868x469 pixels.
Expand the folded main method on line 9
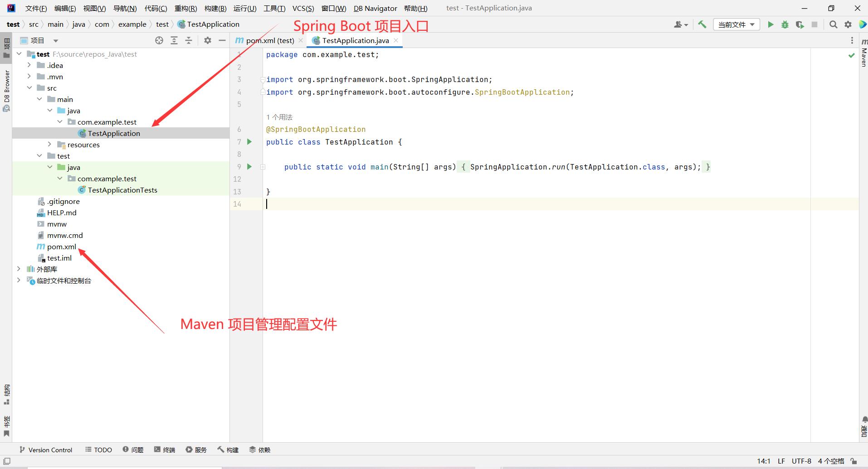(x=263, y=167)
